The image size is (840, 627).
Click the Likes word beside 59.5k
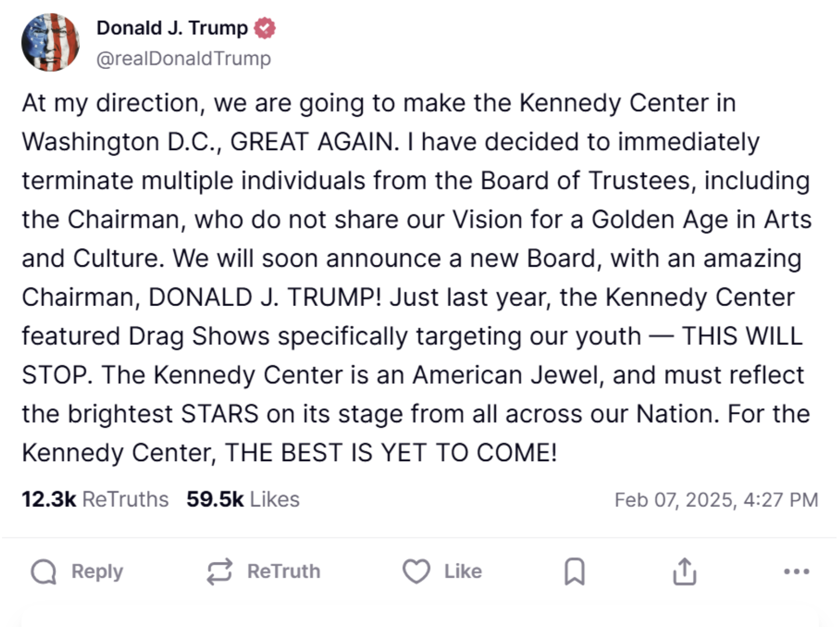[275, 499]
